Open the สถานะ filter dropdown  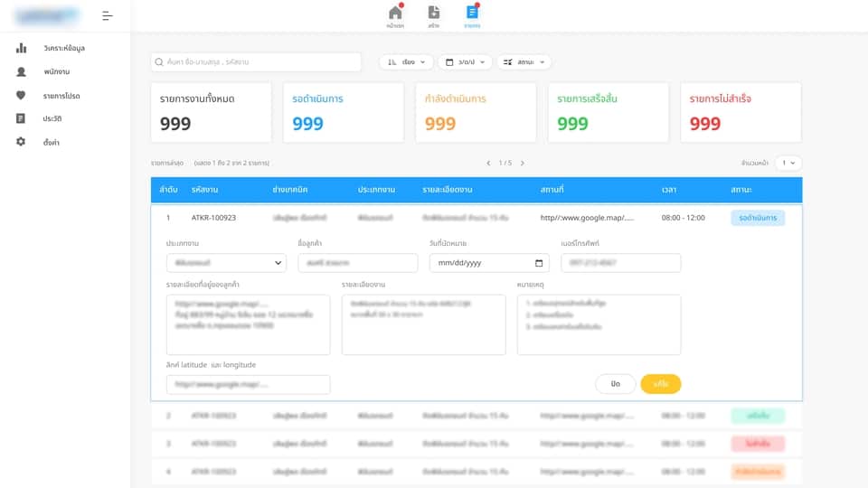[x=524, y=62]
